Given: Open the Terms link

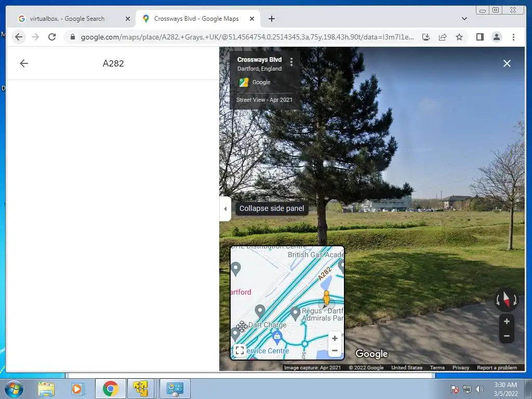Looking at the screenshot, I should point(437,367).
